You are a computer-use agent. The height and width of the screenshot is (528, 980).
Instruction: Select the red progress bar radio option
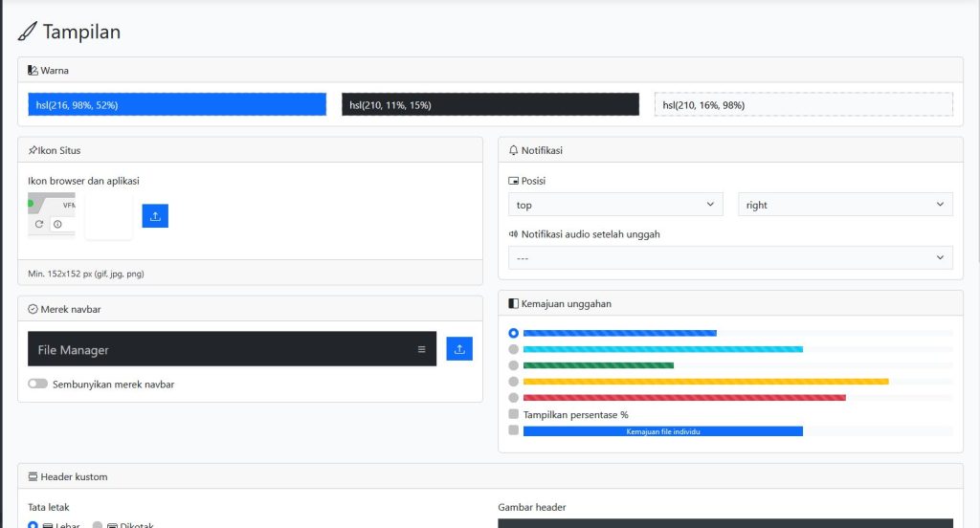pos(513,397)
